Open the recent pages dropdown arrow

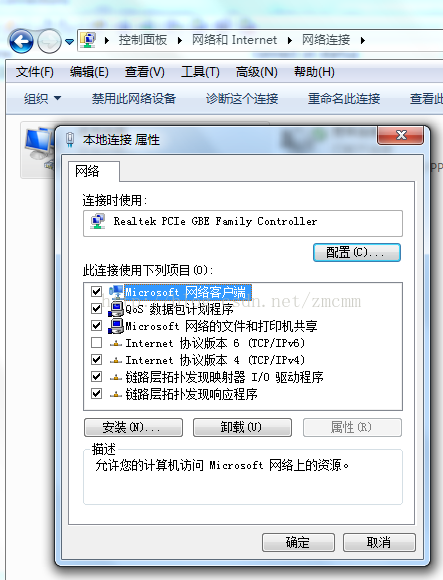69,41
